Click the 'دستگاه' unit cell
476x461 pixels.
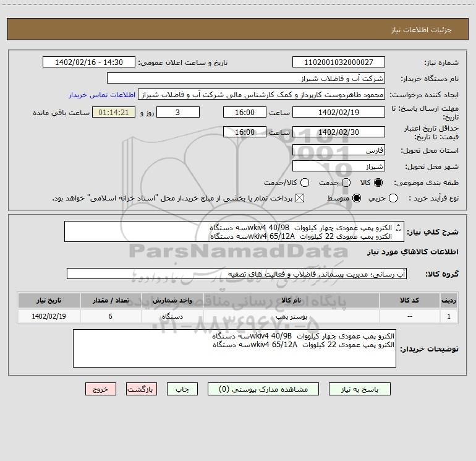tap(172, 316)
